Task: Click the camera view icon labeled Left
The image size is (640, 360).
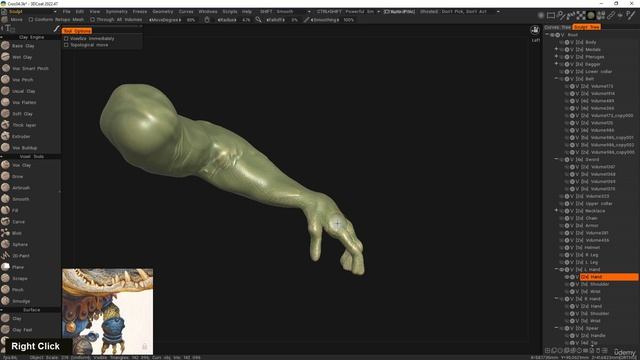Action: [x=535, y=31]
